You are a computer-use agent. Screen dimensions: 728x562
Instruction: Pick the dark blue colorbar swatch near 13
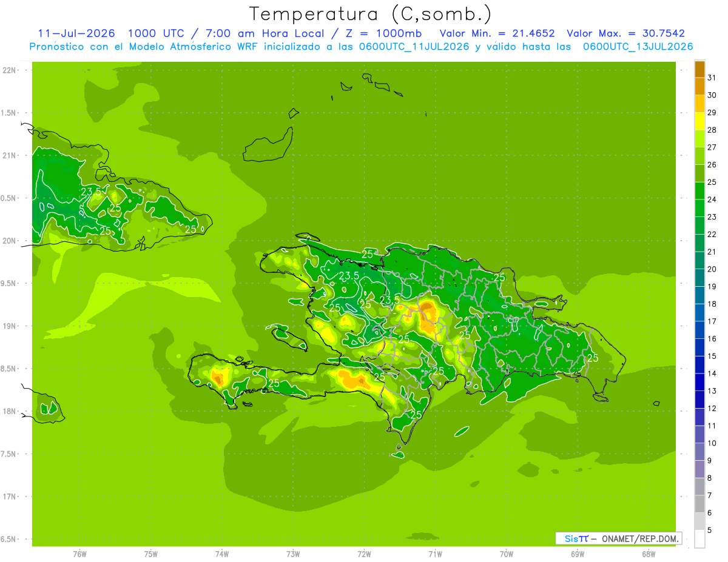(x=699, y=383)
